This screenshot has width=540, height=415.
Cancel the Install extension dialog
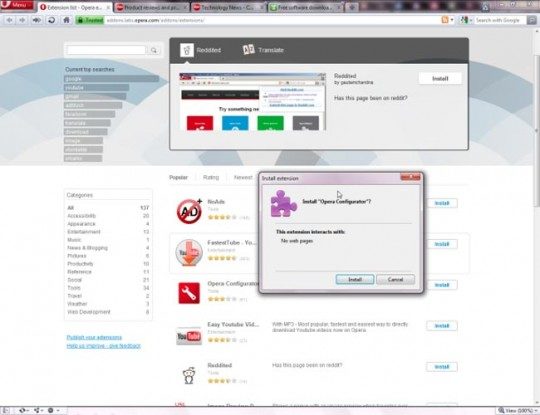click(x=395, y=279)
